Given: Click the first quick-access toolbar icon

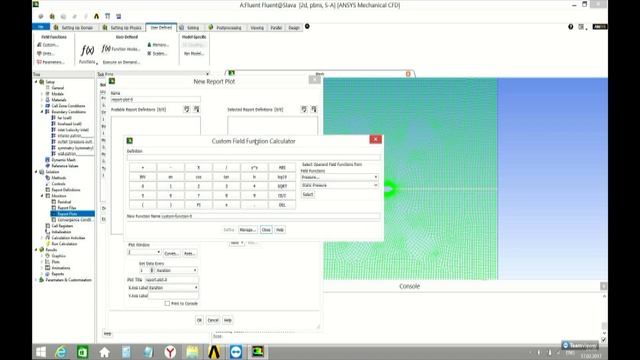Looking at the screenshot, I should tap(41, 16).
